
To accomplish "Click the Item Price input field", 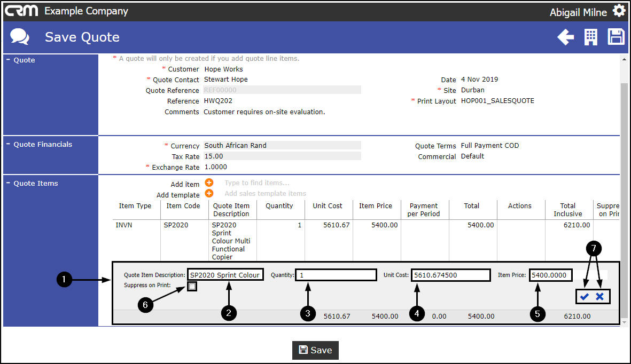I will coord(550,275).
